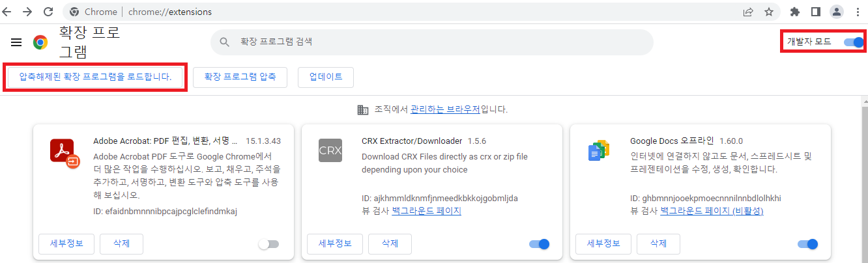Click 삭제 for CRX Extractor/Downloader
Image resolution: width=868 pixels, height=263 pixels.
coord(390,244)
